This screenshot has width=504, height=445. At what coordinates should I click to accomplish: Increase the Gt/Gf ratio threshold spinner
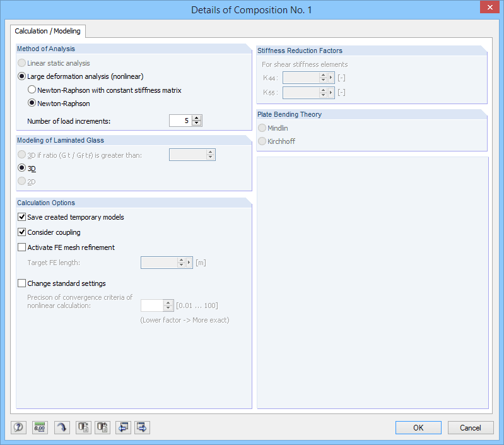[211, 152]
